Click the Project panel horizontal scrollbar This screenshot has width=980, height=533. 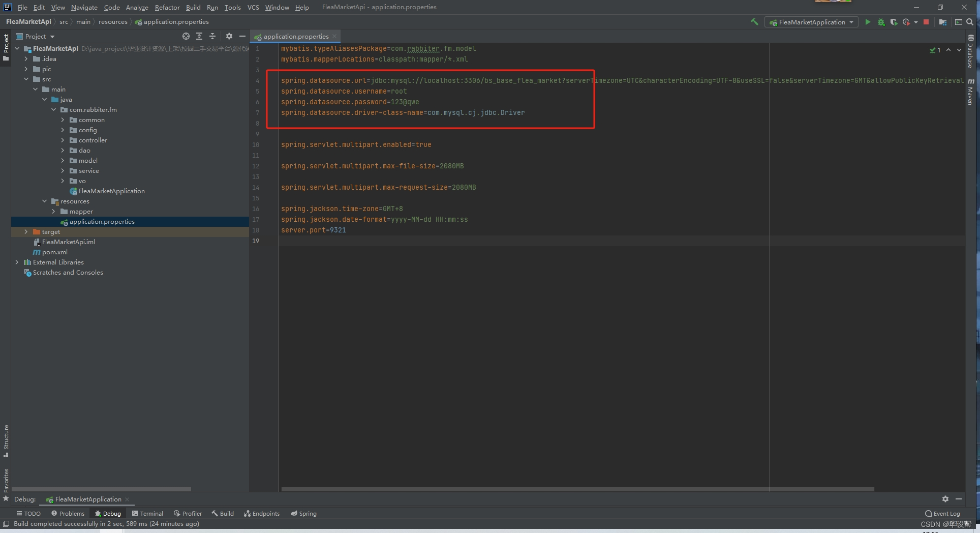pos(101,489)
